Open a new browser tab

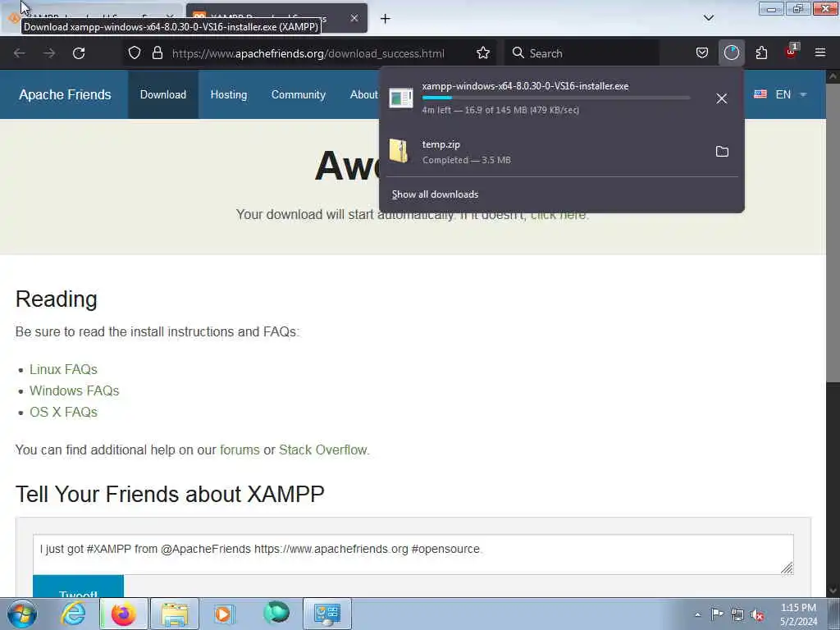[386, 19]
